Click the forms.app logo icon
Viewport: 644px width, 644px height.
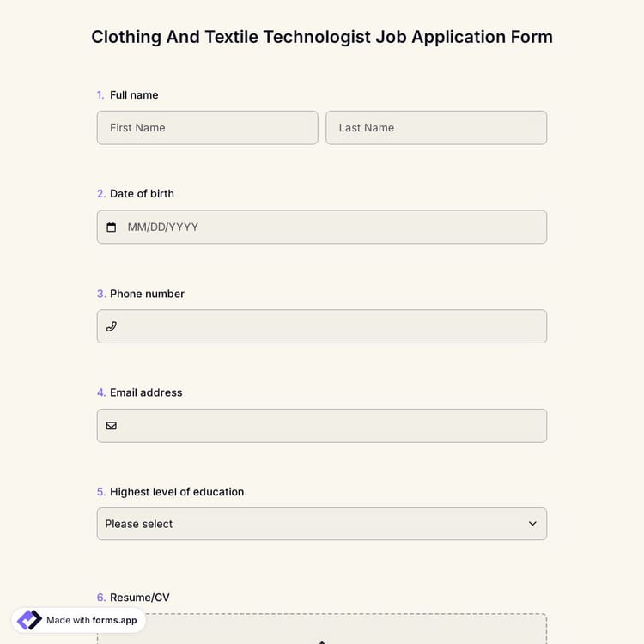click(29, 620)
